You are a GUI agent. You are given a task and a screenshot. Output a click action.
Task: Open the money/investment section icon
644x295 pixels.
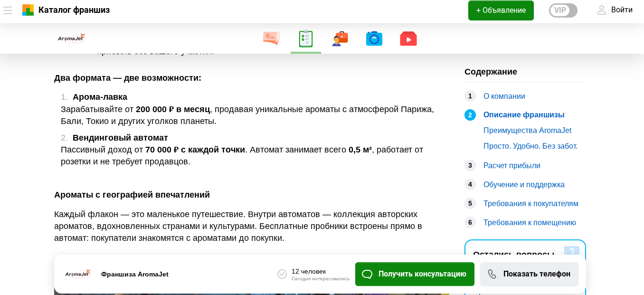272,38
